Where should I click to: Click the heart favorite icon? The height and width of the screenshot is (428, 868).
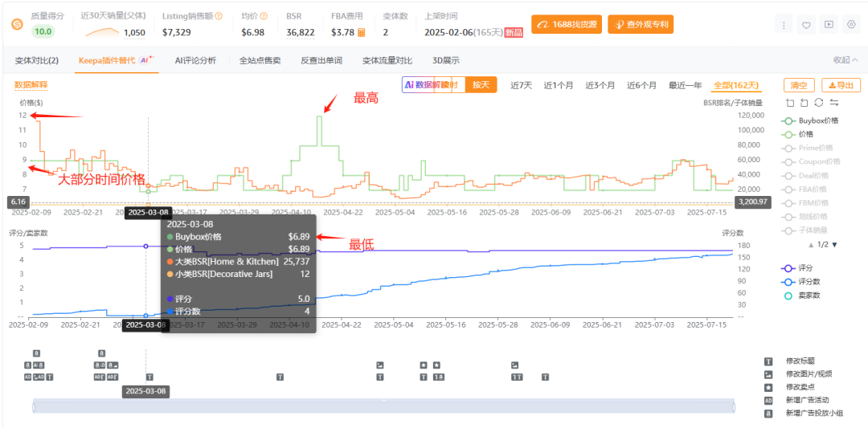807,25
